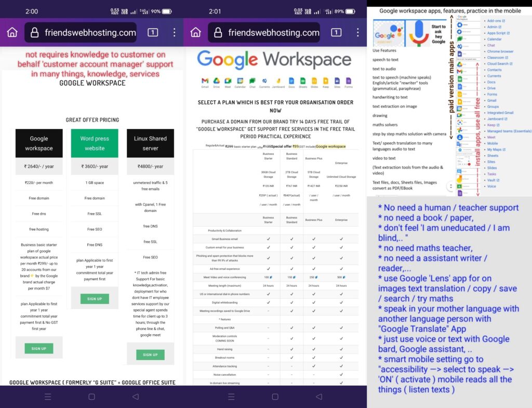Screen dimensions: 532x408
Task: Select the Google Keep icon
Action: coord(325,81)
